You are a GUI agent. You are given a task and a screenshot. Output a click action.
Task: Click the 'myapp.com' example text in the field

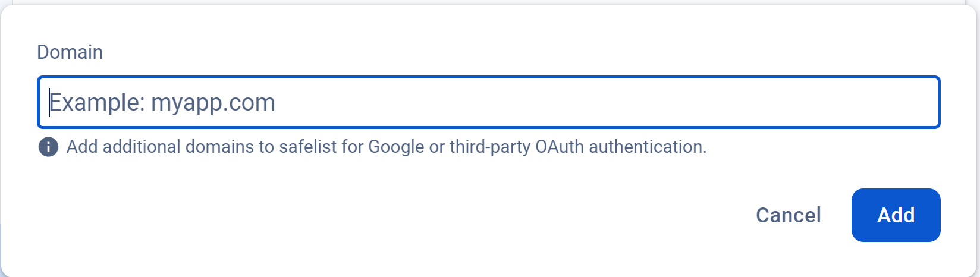tap(213, 103)
